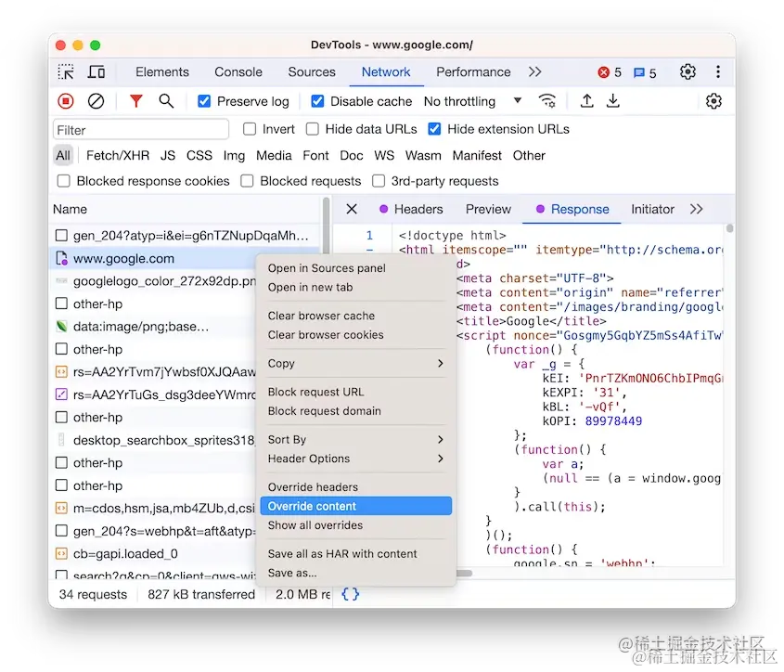Switch to the Elements panel tab

point(162,72)
